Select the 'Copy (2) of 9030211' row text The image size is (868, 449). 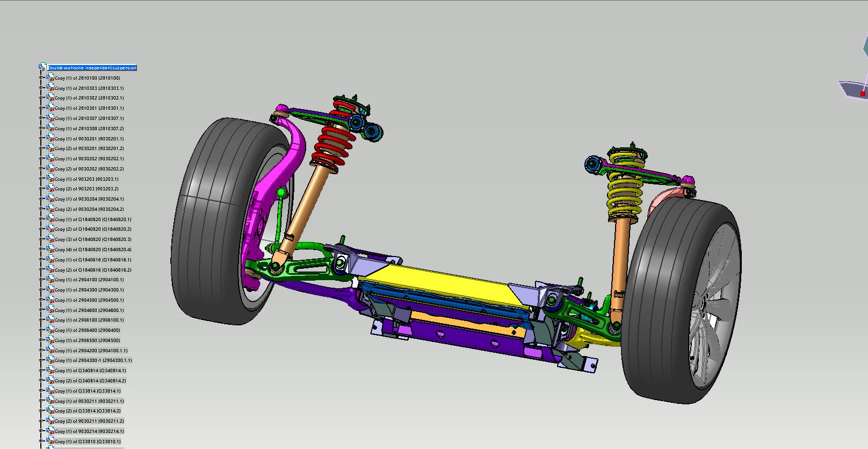click(x=89, y=421)
